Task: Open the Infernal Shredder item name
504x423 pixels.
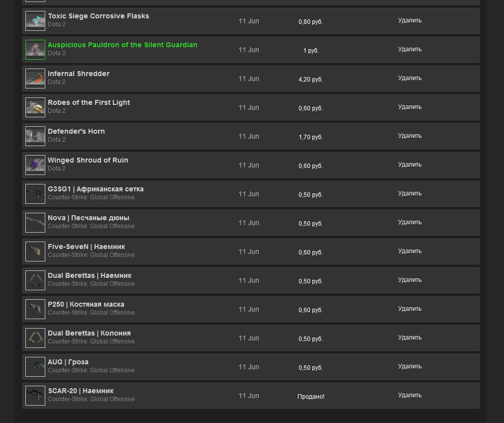Action: pyautogui.click(x=79, y=74)
